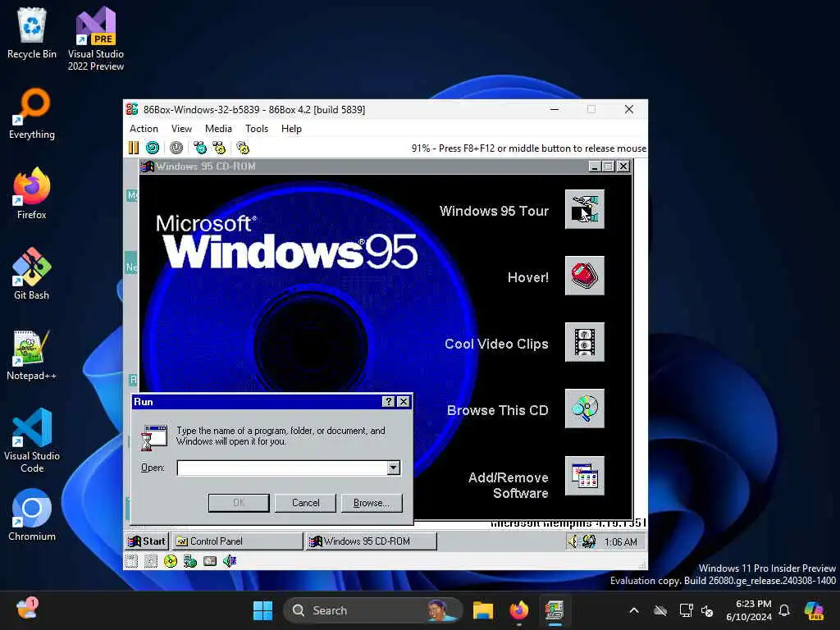
Task: Click the Windows 95 tray clock 1:06 AM
Action: (x=621, y=541)
